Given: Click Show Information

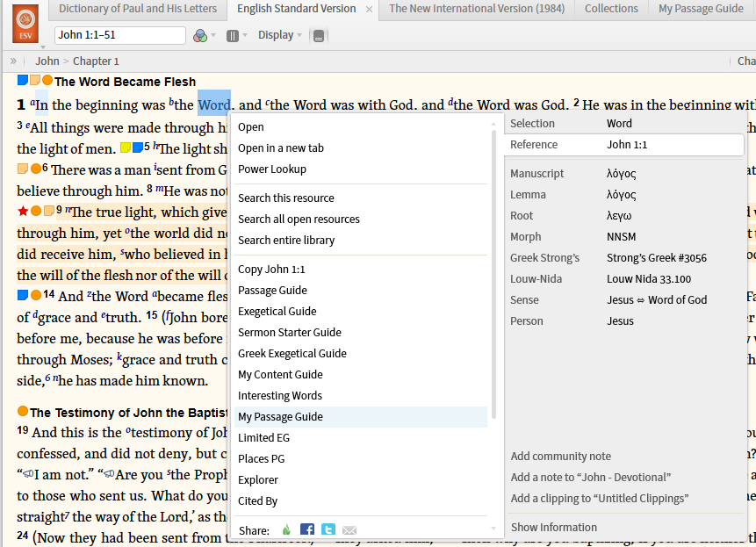Looking at the screenshot, I should [x=554, y=527].
